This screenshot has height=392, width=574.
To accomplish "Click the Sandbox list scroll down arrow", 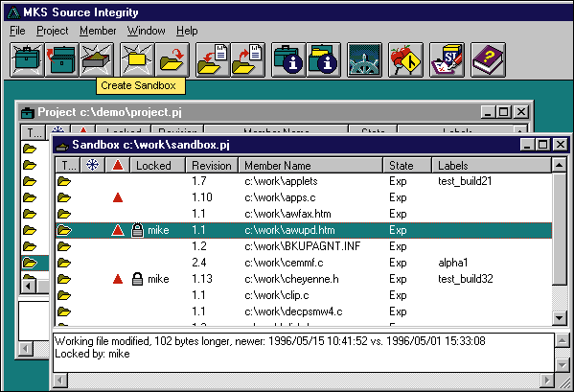I will (x=559, y=317).
